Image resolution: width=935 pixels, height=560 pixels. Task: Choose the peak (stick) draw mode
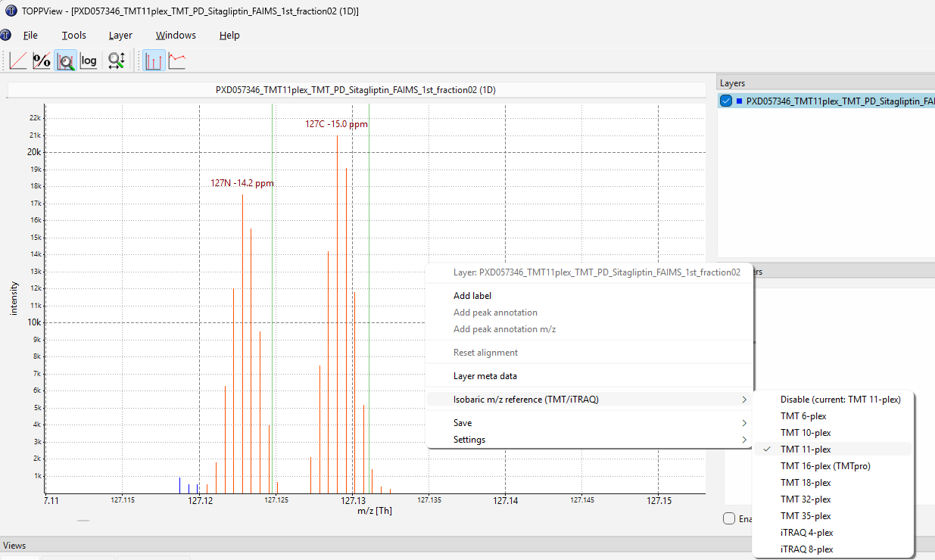point(154,61)
